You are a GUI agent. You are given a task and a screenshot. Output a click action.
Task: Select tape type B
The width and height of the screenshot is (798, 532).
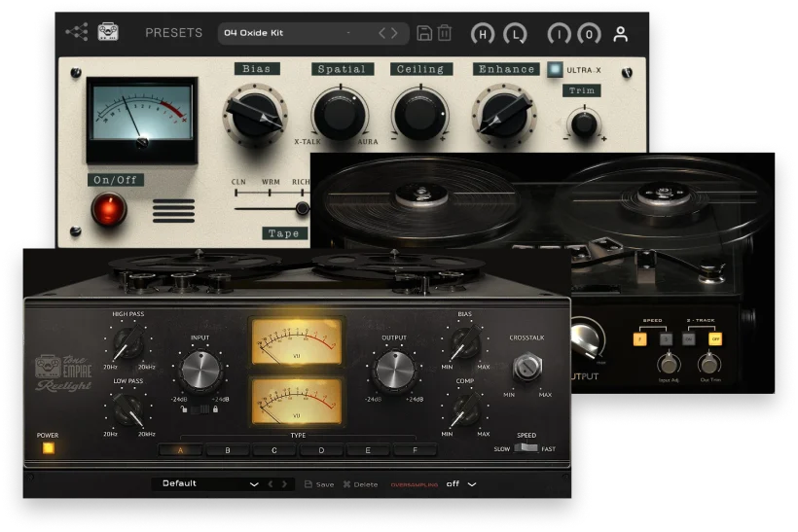(x=227, y=450)
